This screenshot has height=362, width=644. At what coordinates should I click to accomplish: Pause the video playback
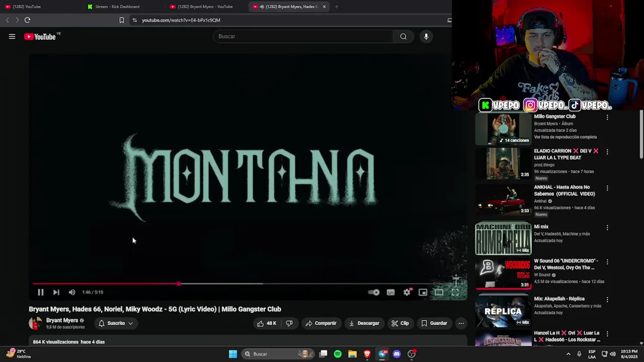(41, 292)
